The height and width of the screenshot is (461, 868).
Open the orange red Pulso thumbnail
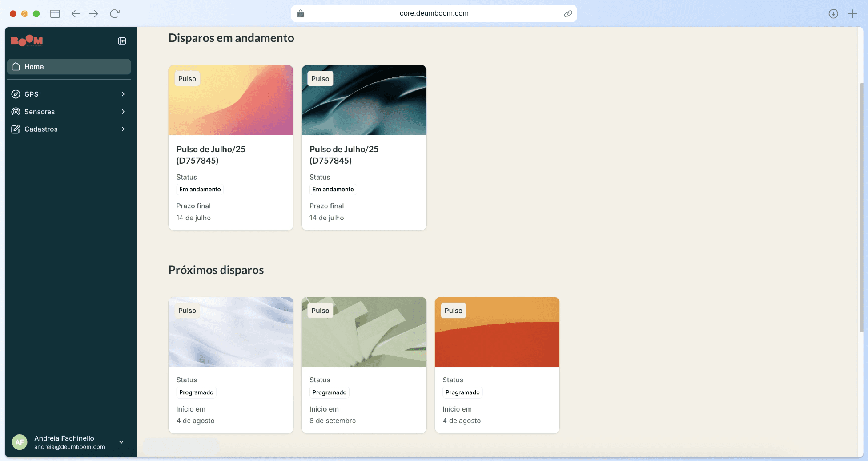(x=497, y=332)
